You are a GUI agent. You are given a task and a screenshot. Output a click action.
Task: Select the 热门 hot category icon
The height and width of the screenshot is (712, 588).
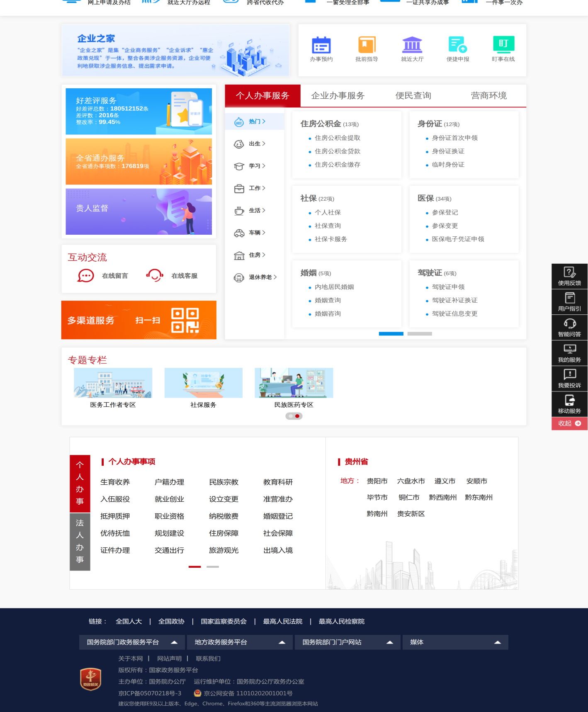point(239,122)
